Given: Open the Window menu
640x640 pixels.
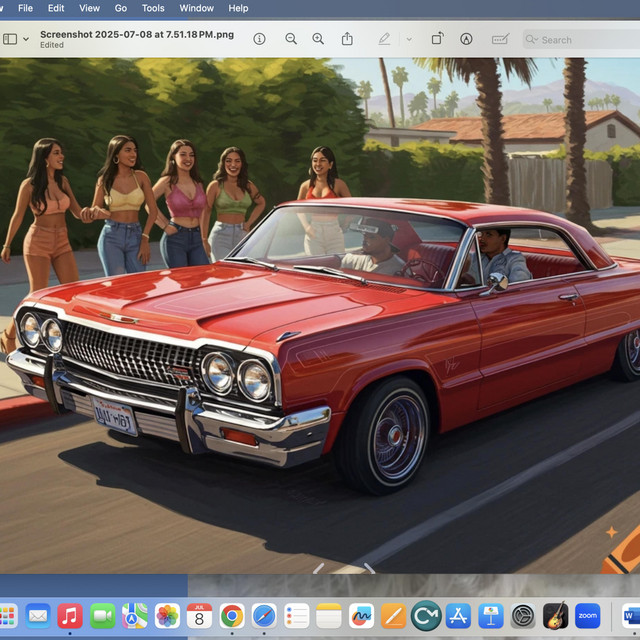Looking at the screenshot, I should click(196, 8).
